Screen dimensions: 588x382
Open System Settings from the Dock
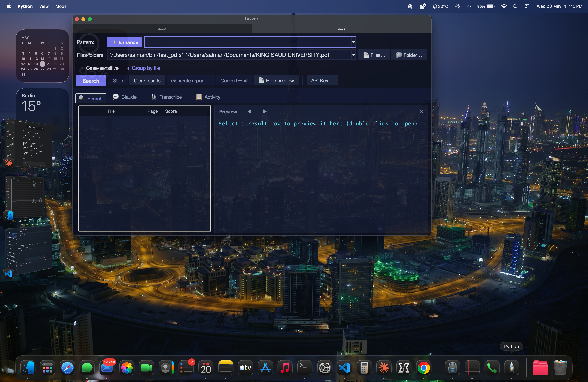coord(325,368)
